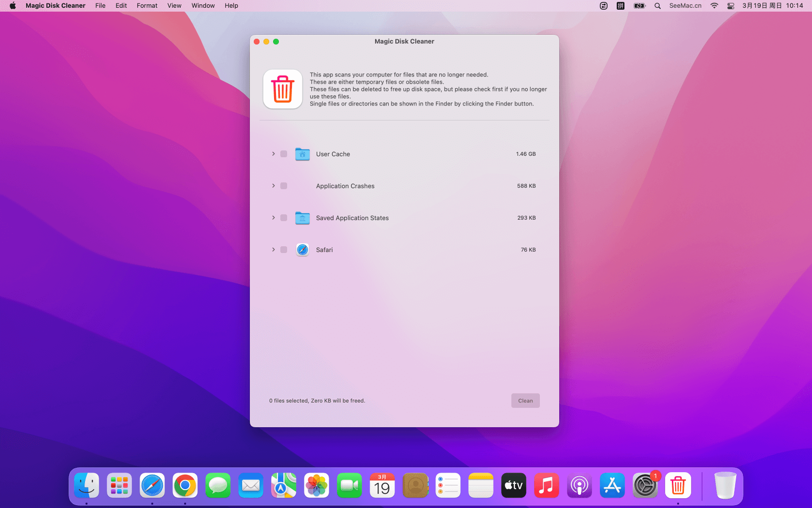The height and width of the screenshot is (508, 812).
Task: Select the Safari checkbox
Action: point(284,250)
